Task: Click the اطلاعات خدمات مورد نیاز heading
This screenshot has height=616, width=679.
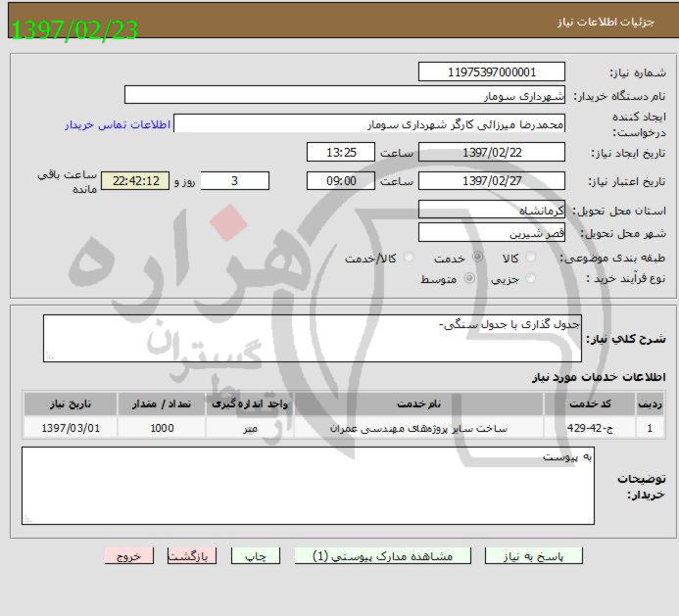Action: (599, 377)
